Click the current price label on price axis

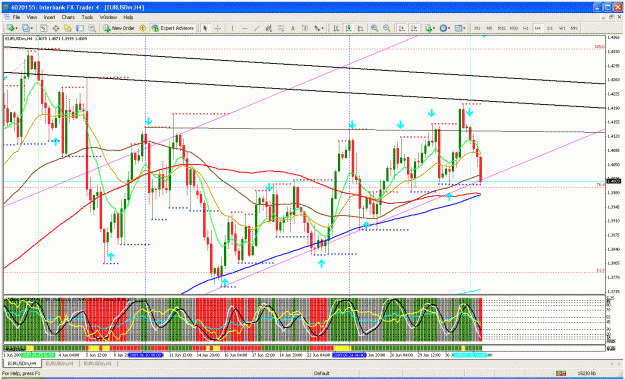pos(613,181)
